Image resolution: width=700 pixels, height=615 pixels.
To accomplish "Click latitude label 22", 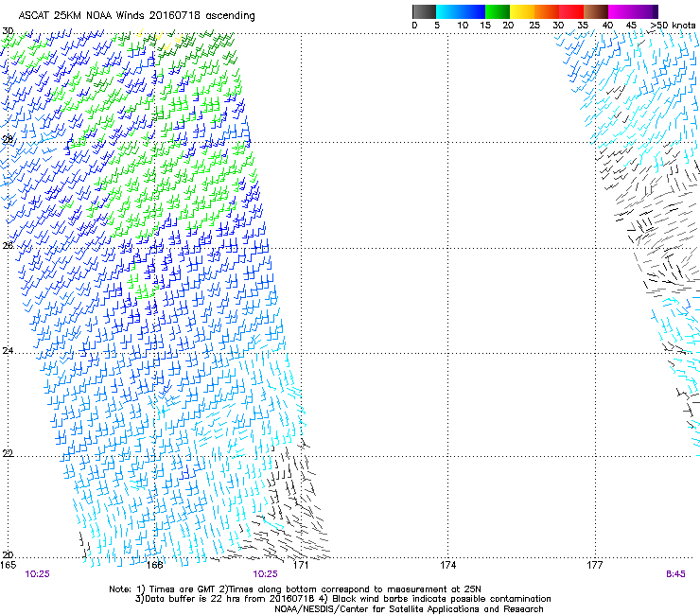I will (x=8, y=453).
